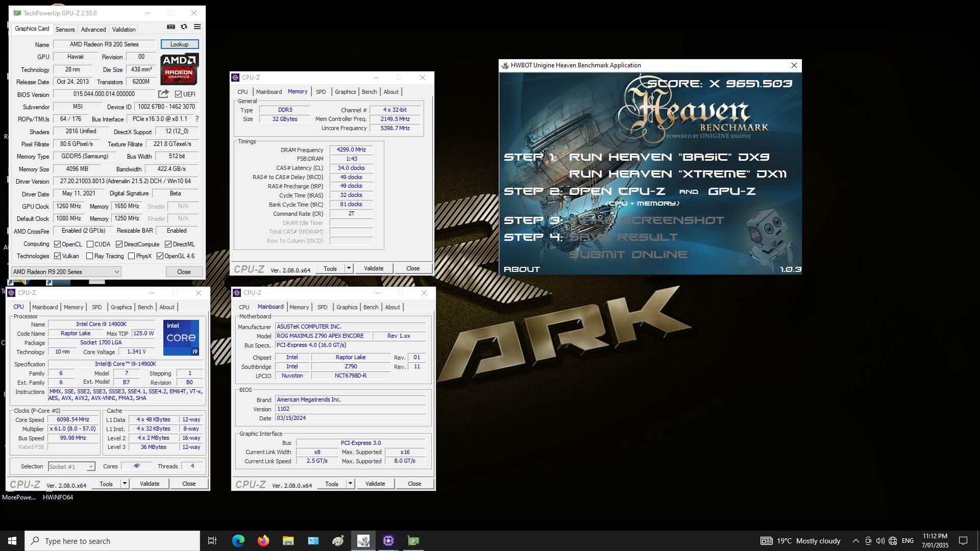Open Task View on taskbar
The height and width of the screenshot is (551, 980).
coord(212,541)
